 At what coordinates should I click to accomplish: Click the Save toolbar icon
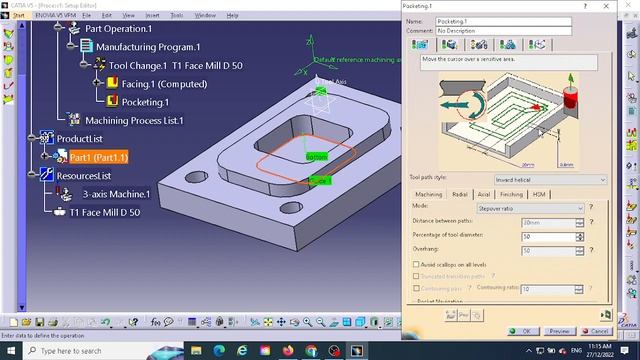[40, 322]
